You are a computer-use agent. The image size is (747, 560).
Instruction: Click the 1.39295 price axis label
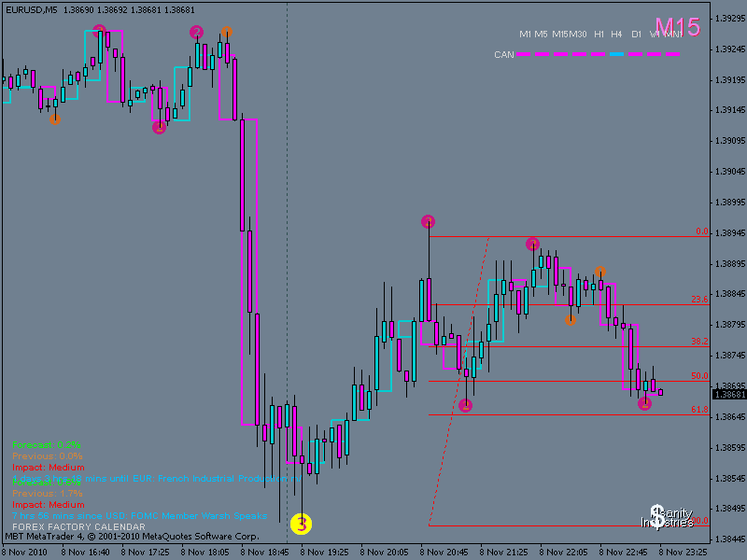[x=730, y=19]
